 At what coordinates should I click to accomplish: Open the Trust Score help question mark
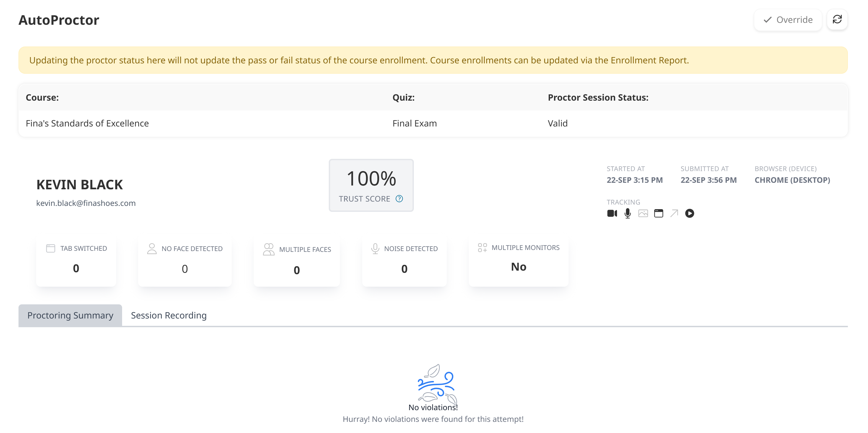pos(399,199)
